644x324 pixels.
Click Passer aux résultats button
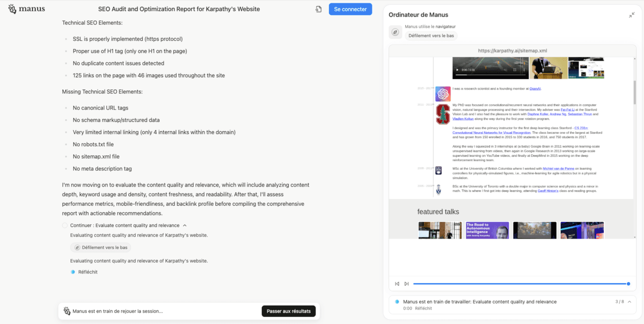[x=289, y=311]
